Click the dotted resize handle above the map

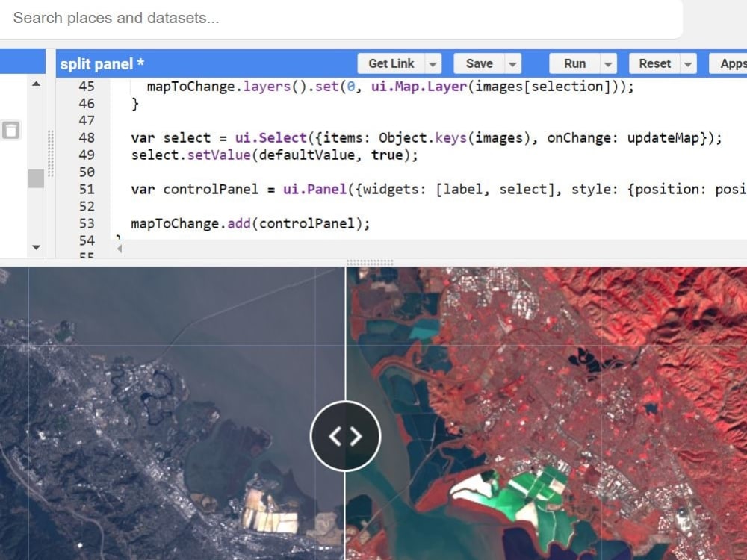tap(371, 262)
